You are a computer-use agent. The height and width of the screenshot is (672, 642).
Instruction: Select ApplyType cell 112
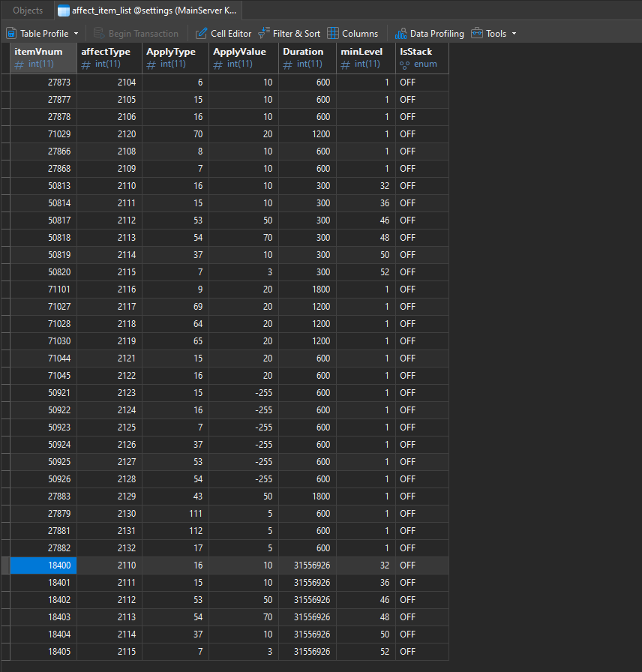(x=175, y=530)
